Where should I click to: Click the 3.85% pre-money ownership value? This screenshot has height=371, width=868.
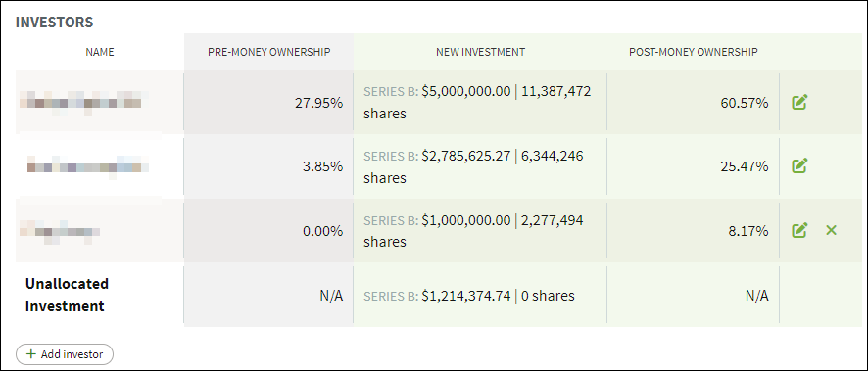click(322, 166)
